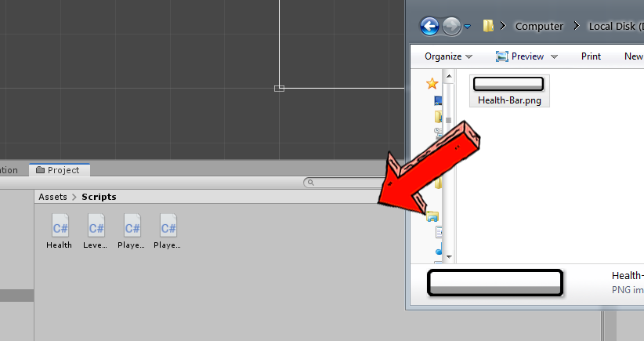644x341 pixels.
Task: Open the recent locations arrow beside Forward
Action: tap(468, 27)
